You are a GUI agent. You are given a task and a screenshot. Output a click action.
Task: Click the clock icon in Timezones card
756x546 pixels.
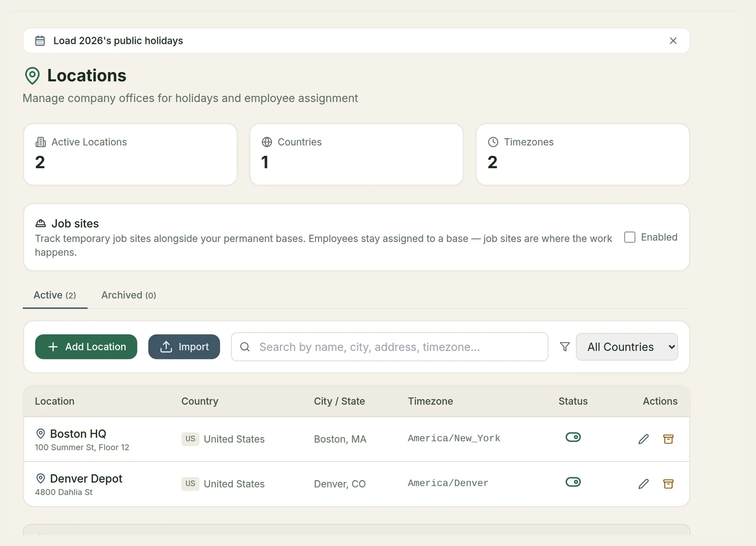pyautogui.click(x=493, y=142)
